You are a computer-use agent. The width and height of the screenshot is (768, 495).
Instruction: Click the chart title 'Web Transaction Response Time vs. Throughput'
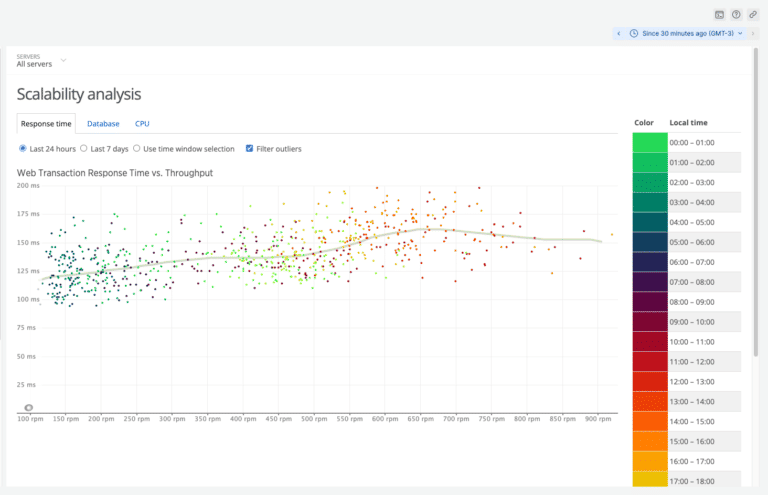(x=115, y=173)
